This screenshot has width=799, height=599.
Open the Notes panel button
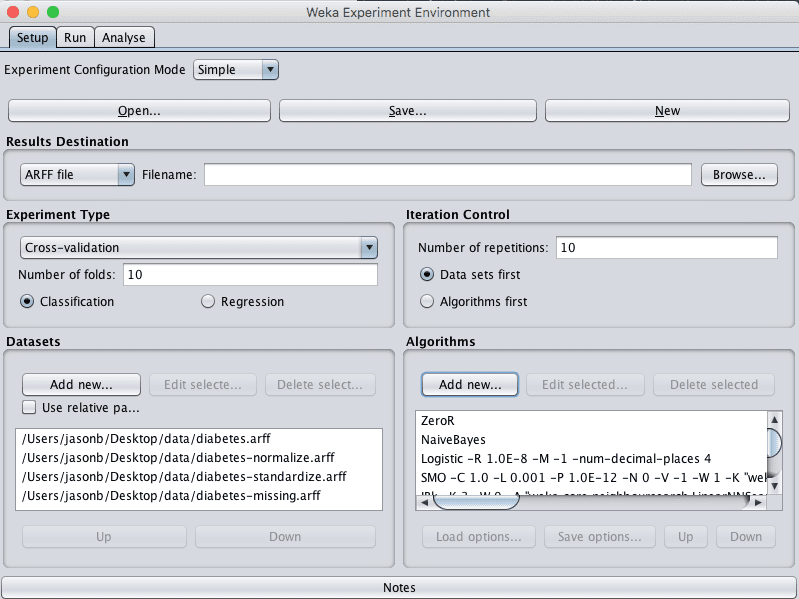point(399,588)
